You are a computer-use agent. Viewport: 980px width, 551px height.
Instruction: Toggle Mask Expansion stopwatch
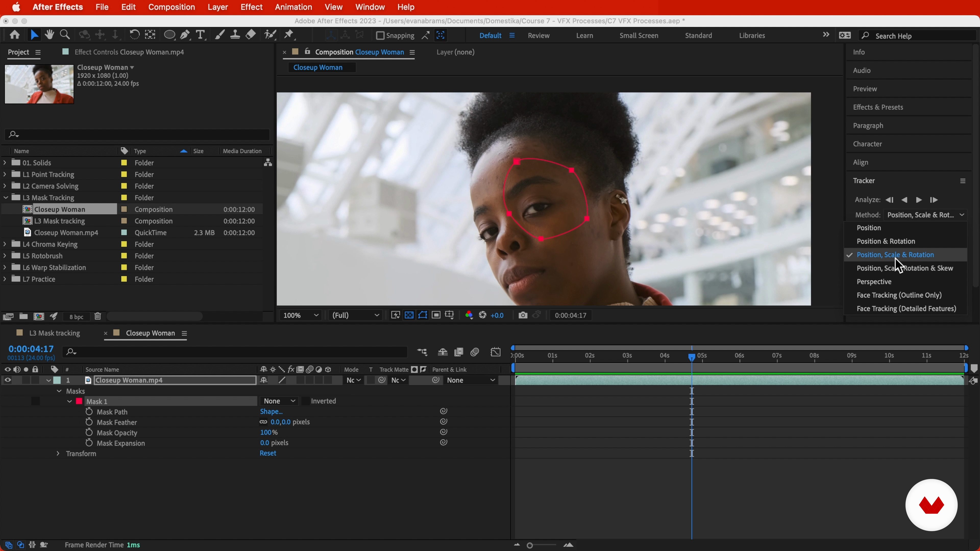89,443
